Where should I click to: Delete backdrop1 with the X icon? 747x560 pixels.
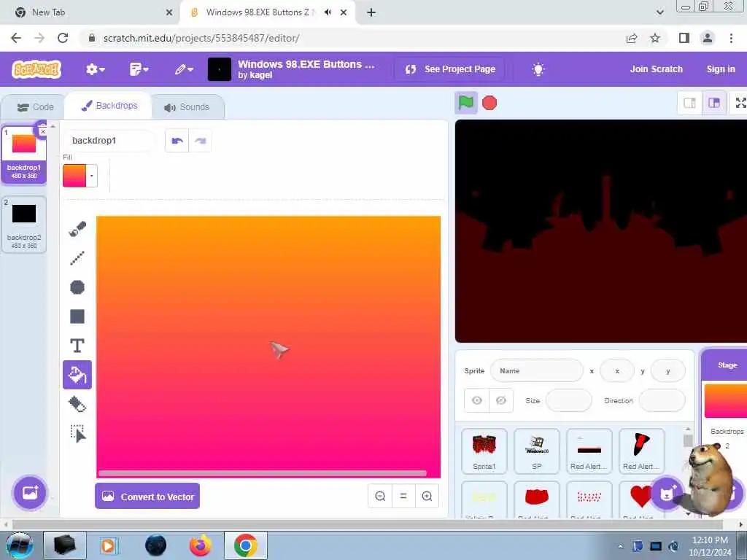click(x=43, y=131)
